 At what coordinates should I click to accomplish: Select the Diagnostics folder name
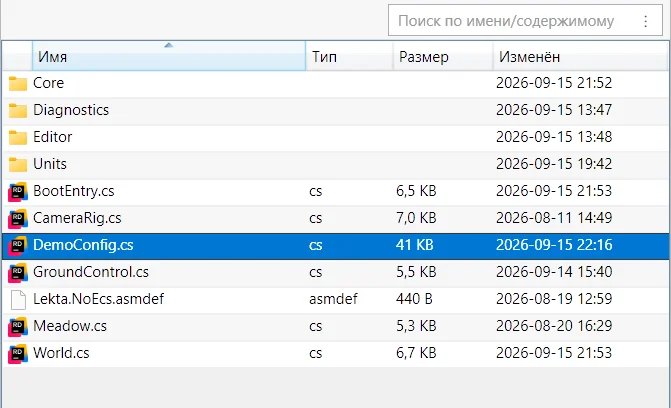[71, 110]
